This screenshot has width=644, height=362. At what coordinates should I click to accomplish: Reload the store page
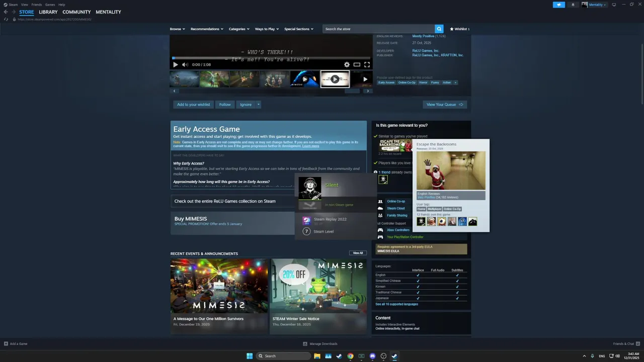coord(6,19)
